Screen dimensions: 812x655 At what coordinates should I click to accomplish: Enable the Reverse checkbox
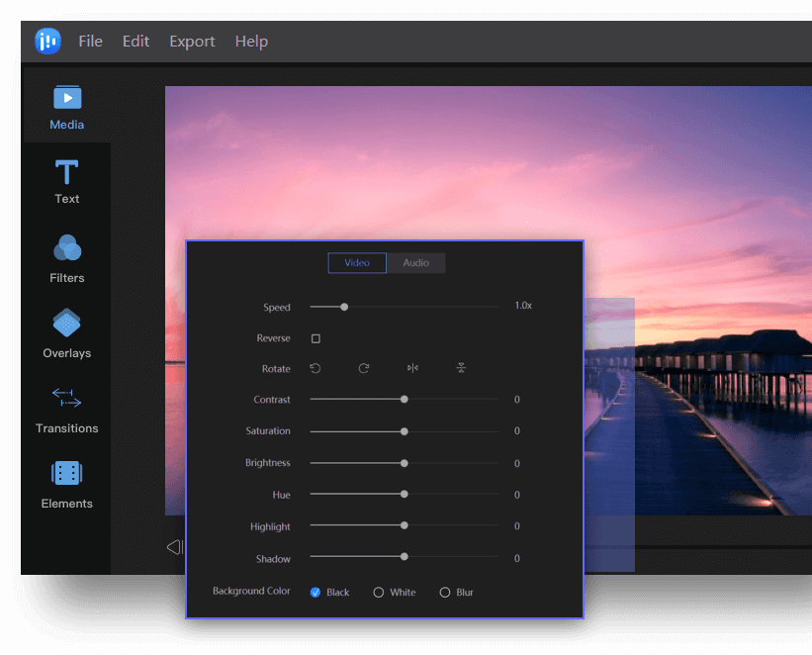tap(316, 338)
